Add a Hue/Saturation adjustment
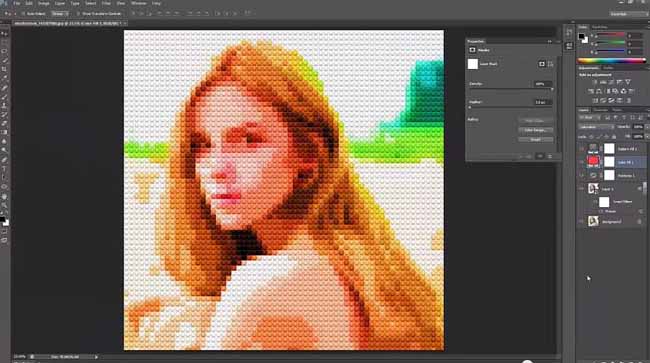The image size is (650, 363). pyautogui.click(x=591, y=91)
